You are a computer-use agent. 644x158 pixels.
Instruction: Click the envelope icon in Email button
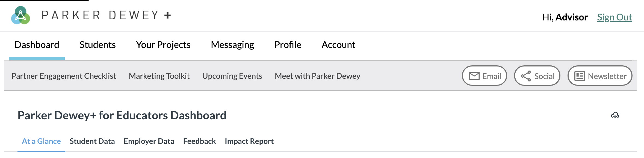474,76
